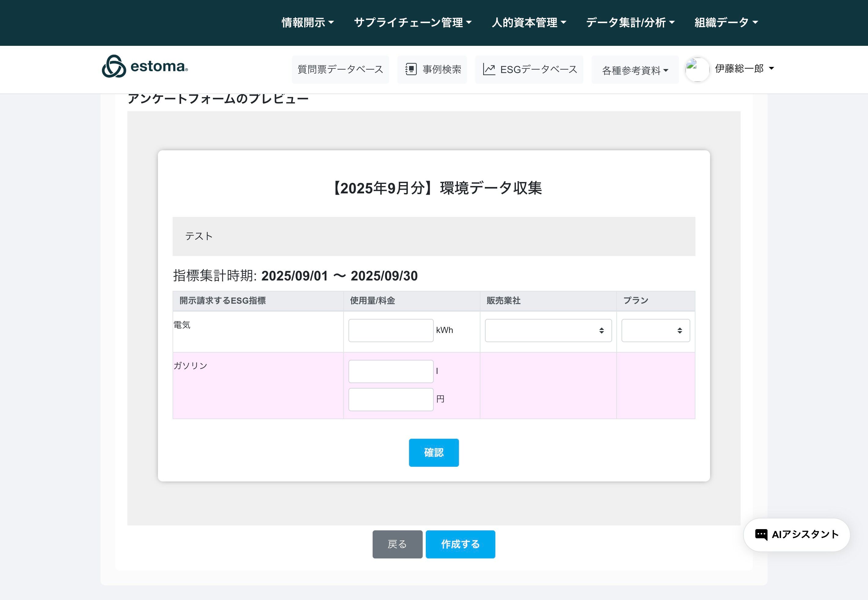Click the 作成する button

tap(460, 544)
